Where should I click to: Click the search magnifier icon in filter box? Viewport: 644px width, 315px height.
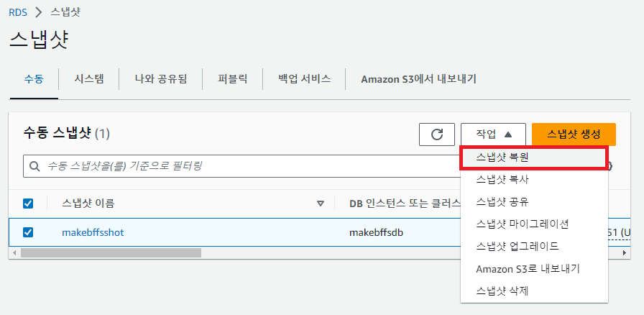35,166
